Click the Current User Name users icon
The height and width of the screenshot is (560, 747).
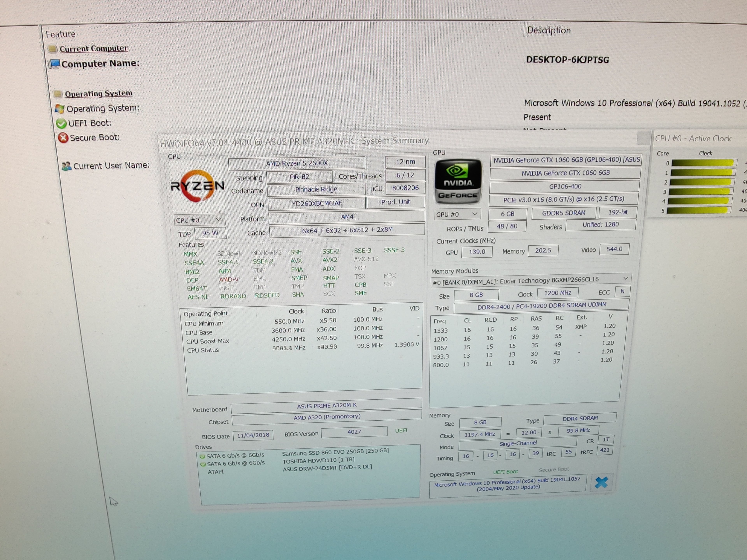click(67, 166)
